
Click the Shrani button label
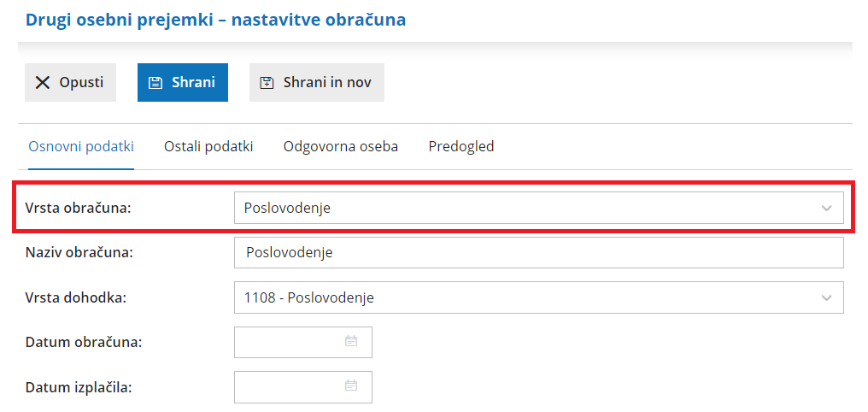(193, 83)
